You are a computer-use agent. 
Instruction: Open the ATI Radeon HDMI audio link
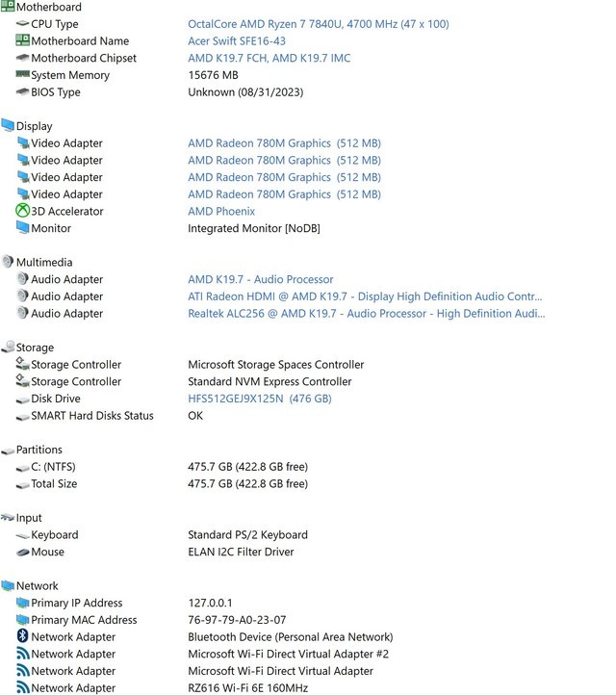click(365, 296)
